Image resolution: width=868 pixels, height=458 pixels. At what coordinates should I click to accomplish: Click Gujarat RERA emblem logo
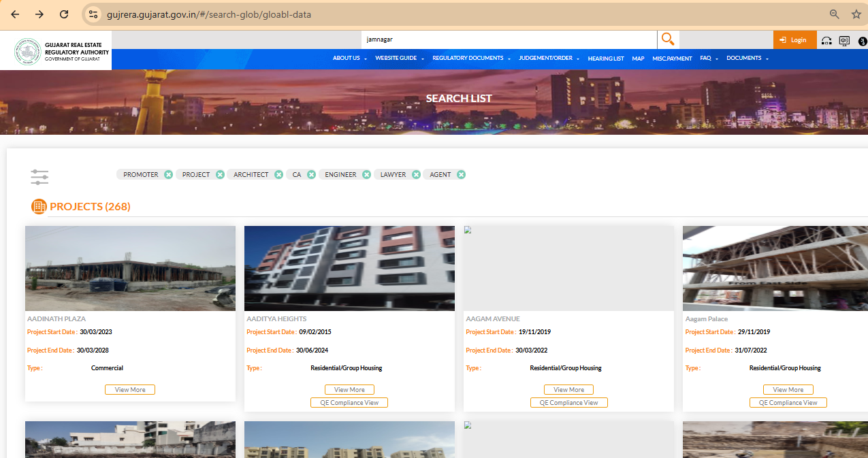click(x=27, y=50)
